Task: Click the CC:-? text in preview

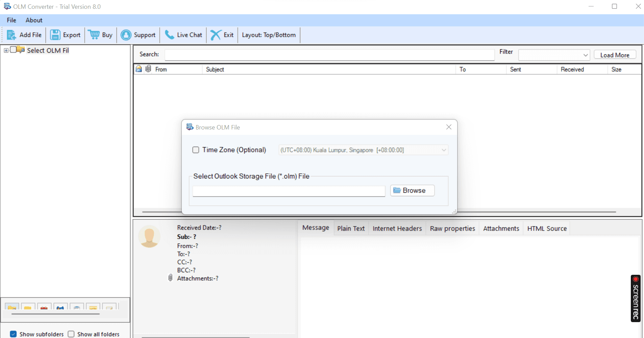Action: (184, 262)
